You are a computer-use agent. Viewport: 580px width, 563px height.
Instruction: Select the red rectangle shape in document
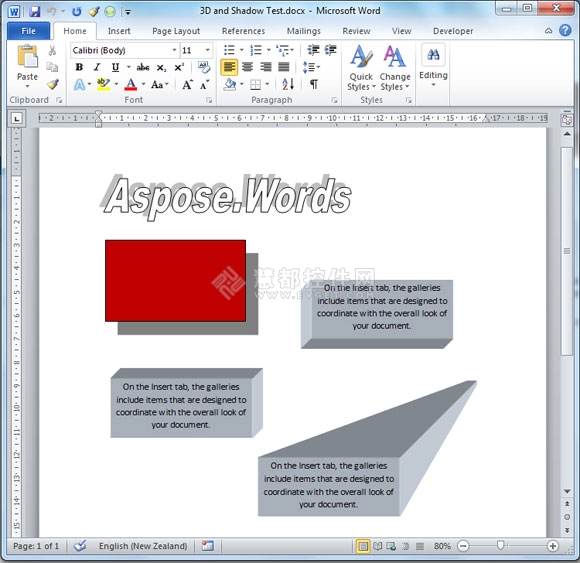coord(175,281)
